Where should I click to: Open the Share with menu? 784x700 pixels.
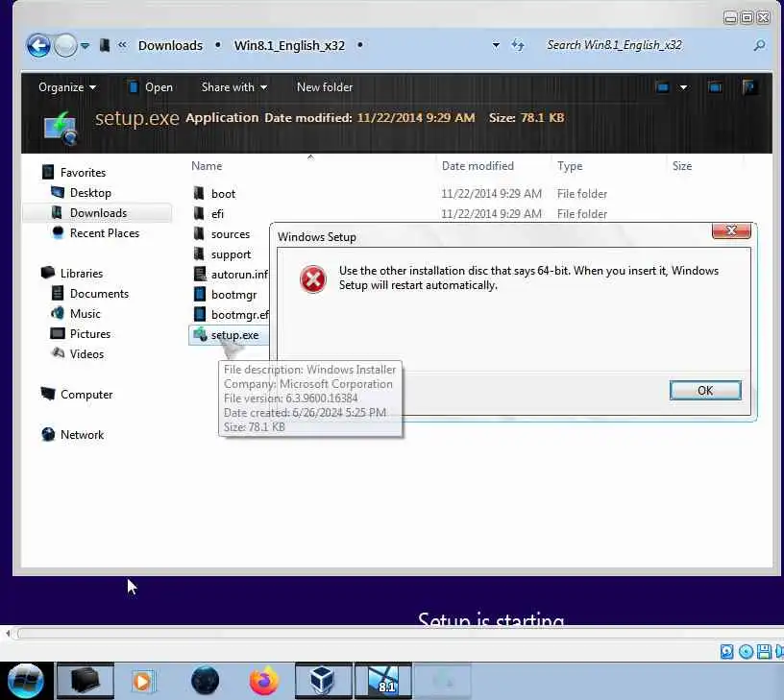click(x=234, y=87)
